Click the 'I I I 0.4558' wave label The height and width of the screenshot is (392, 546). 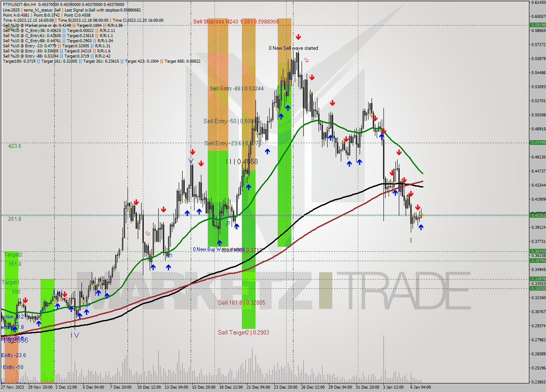tap(242, 162)
